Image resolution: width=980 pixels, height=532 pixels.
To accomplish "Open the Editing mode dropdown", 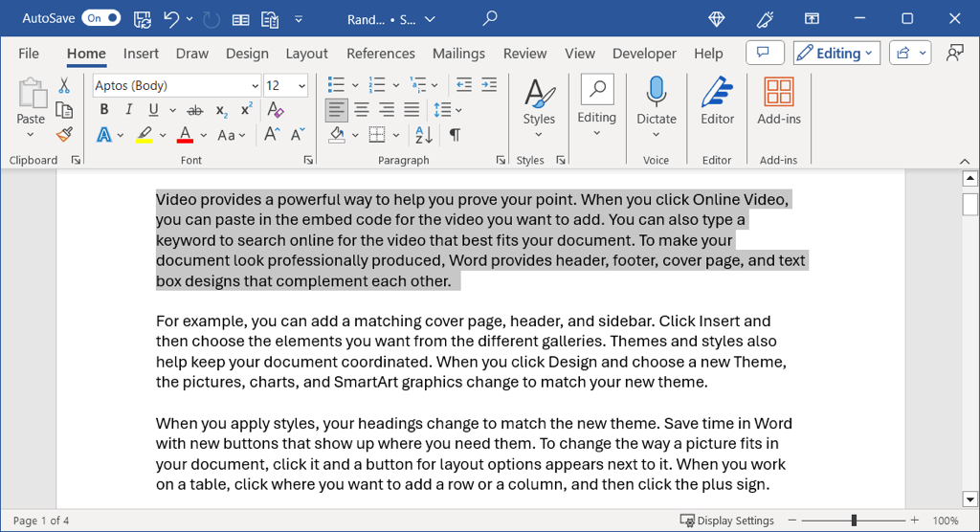I will coord(836,54).
